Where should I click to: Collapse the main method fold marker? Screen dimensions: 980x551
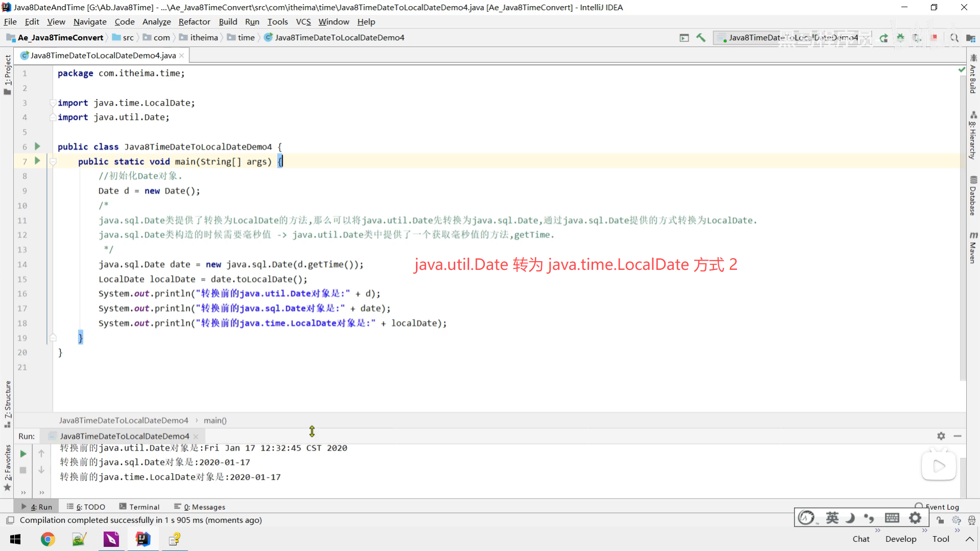click(53, 162)
